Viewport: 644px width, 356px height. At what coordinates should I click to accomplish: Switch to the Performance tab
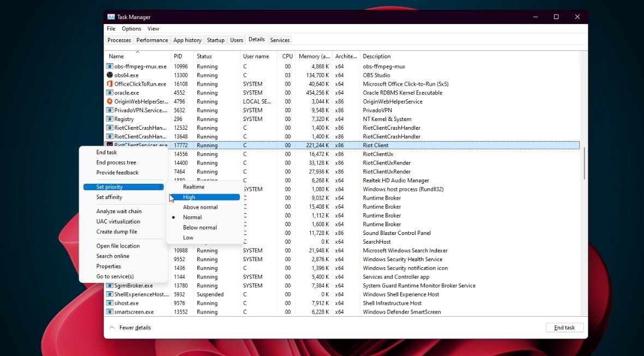(152, 40)
